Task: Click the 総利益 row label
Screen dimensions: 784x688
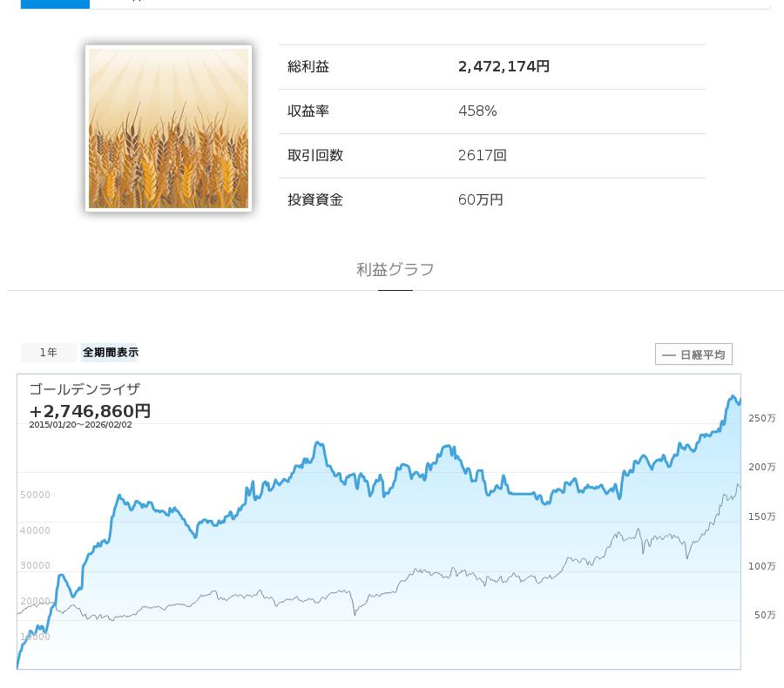Action: pos(308,67)
